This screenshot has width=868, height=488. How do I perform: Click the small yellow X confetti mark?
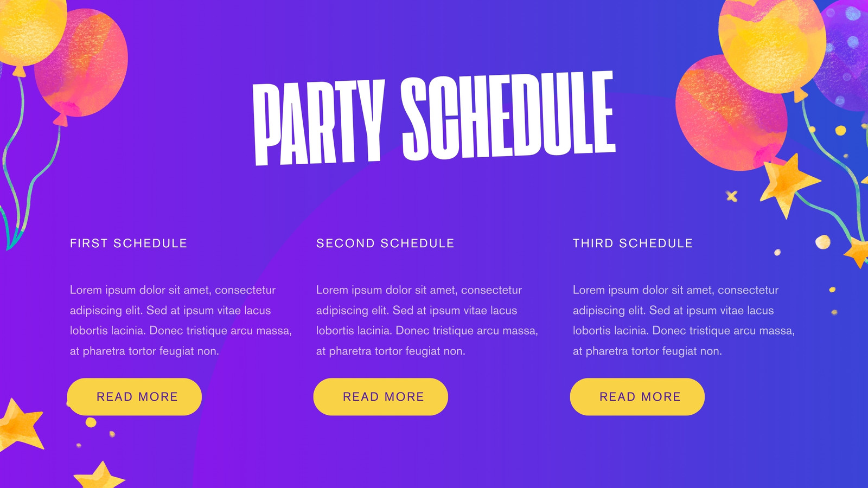pyautogui.click(x=732, y=196)
